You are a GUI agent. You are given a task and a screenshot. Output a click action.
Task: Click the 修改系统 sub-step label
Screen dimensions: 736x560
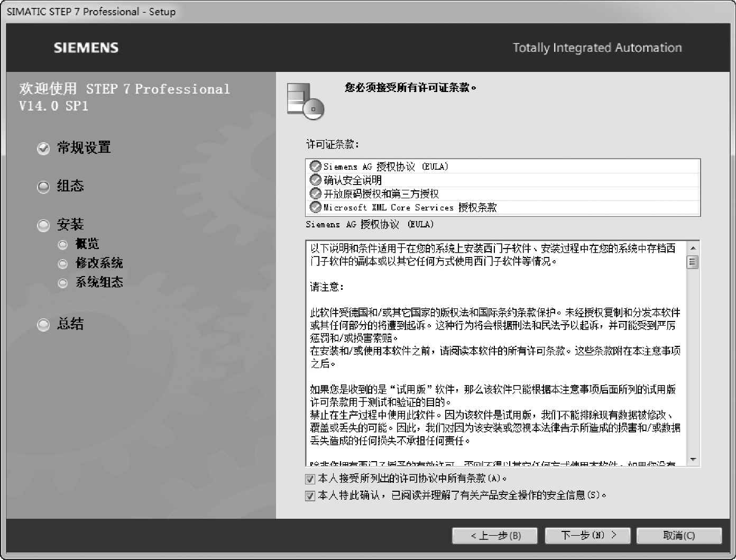tap(99, 263)
